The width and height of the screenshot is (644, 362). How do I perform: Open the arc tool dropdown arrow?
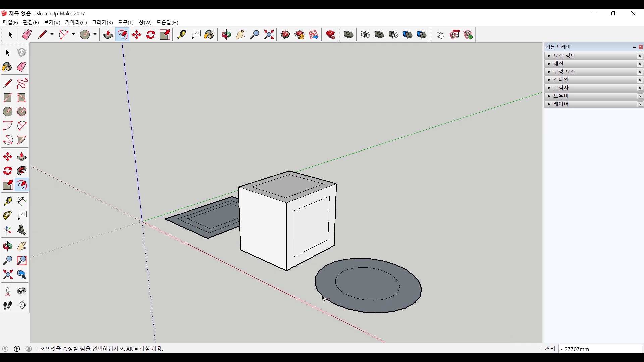(x=73, y=34)
